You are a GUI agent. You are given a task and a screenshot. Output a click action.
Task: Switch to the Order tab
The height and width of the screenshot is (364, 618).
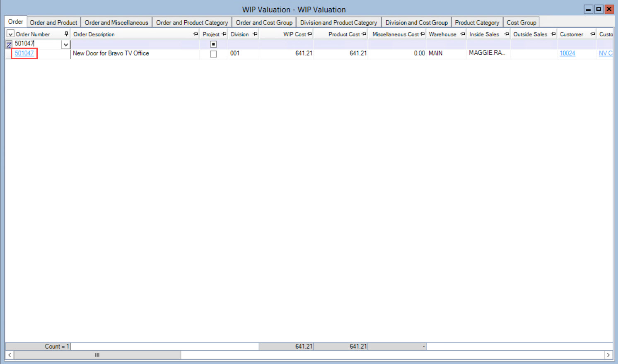[16, 22]
